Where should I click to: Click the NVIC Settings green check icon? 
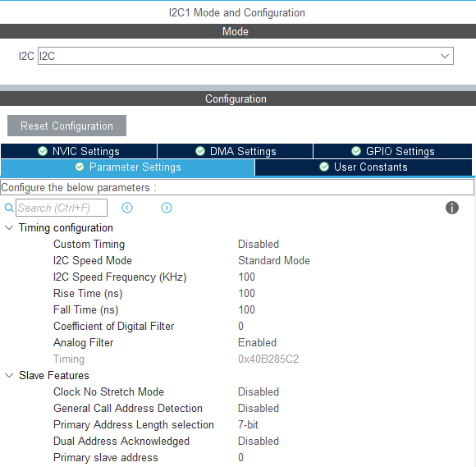43,151
